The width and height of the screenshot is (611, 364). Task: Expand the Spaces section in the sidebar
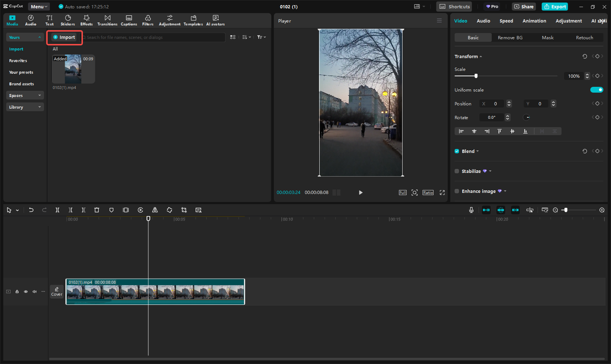(x=25, y=95)
